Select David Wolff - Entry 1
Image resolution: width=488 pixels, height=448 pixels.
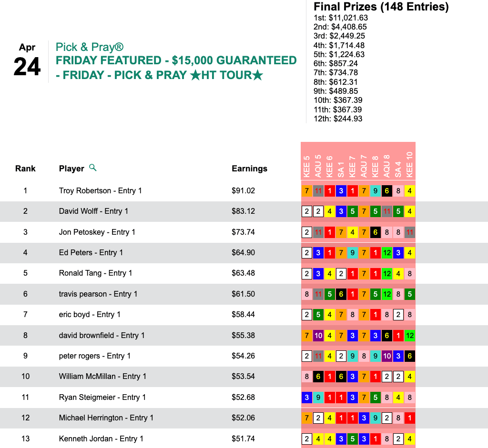[x=93, y=211]
